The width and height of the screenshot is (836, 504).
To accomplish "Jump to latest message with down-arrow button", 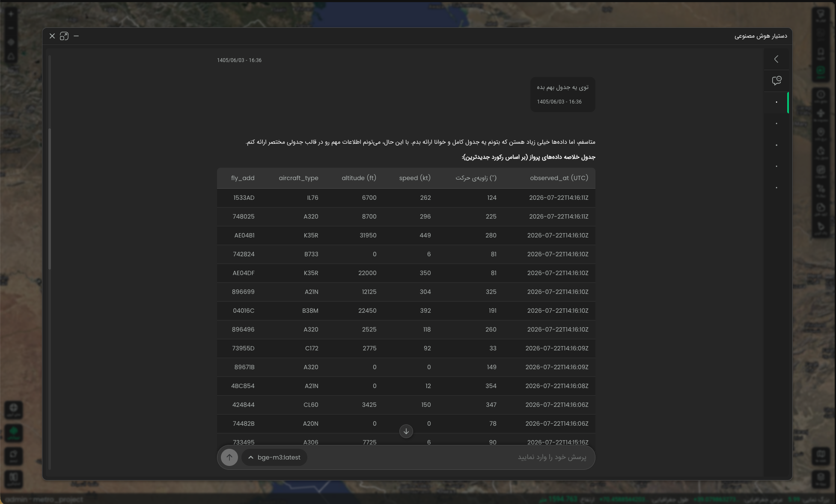I will click(406, 431).
